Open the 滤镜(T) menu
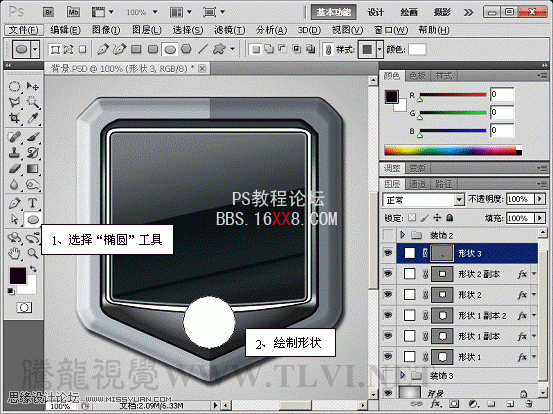The image size is (553, 414). (x=230, y=30)
